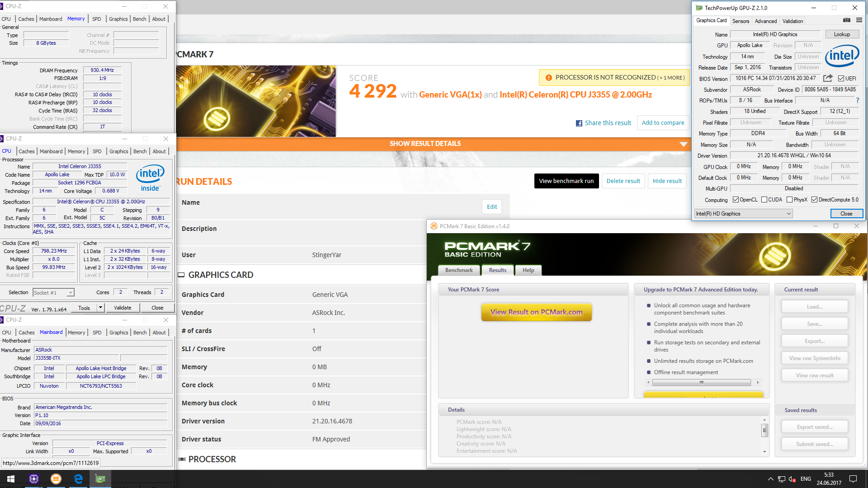The image size is (868, 488).
Task: Click the Intel inside logo in CPU-Z
Action: tap(150, 178)
